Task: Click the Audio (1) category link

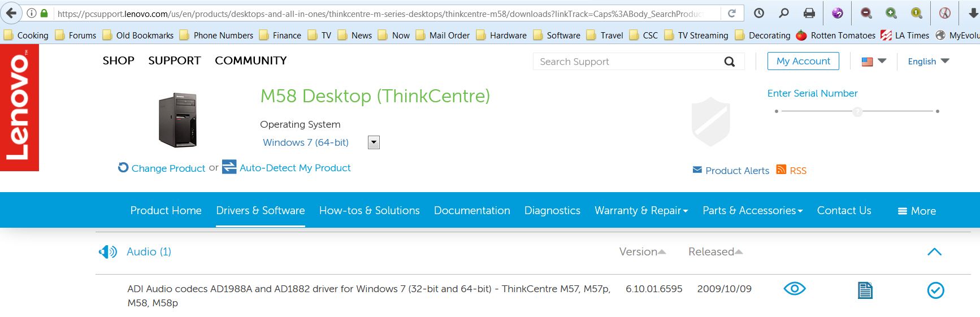Action: point(149,251)
